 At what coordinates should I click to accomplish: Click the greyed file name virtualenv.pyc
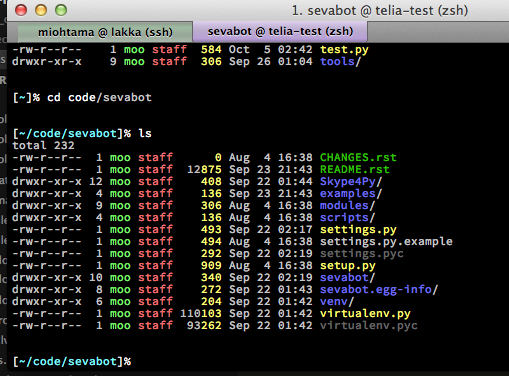click(x=369, y=326)
